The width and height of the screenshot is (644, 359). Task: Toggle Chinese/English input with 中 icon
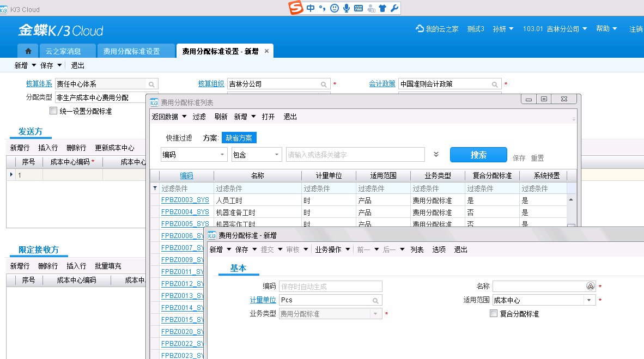coord(311,8)
